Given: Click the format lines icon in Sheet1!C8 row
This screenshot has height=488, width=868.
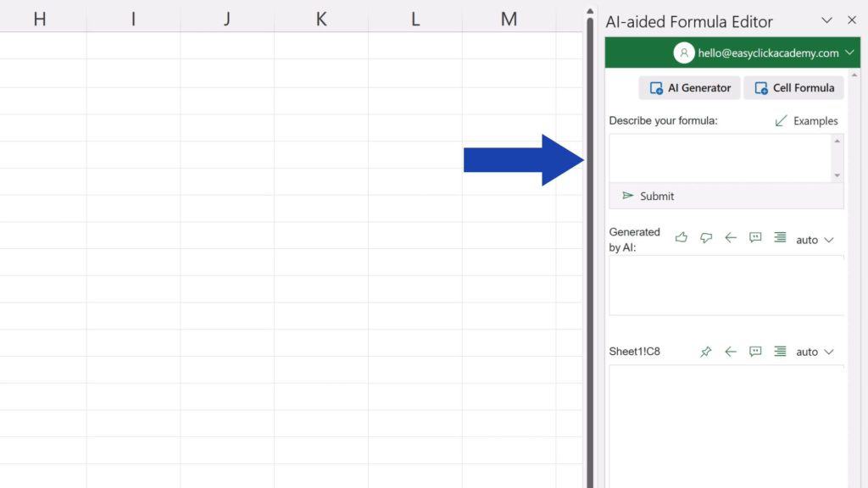Looking at the screenshot, I should (780, 352).
